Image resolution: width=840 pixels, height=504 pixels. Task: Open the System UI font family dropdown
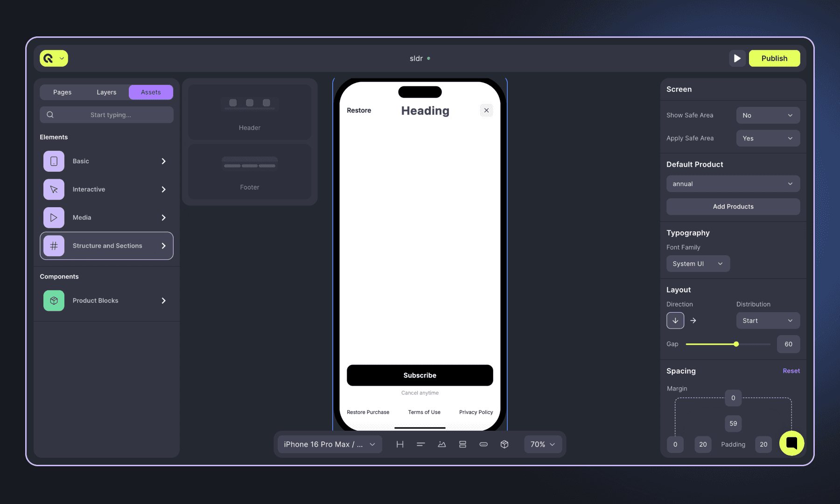(698, 263)
